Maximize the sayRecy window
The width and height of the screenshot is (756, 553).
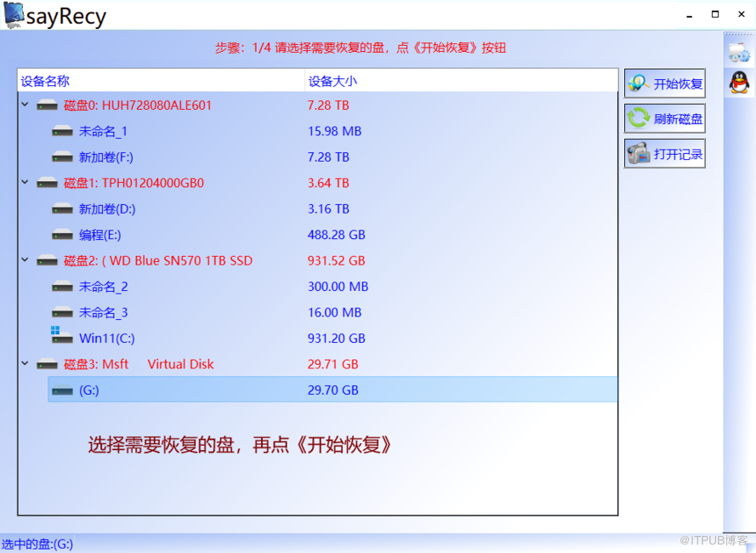click(715, 14)
